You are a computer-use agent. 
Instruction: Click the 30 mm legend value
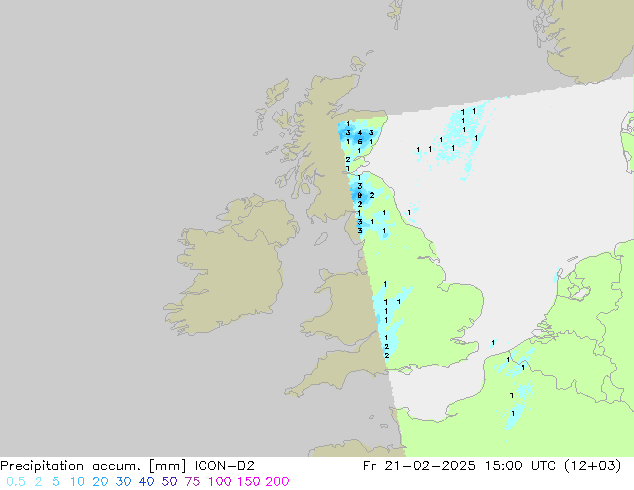(x=123, y=482)
